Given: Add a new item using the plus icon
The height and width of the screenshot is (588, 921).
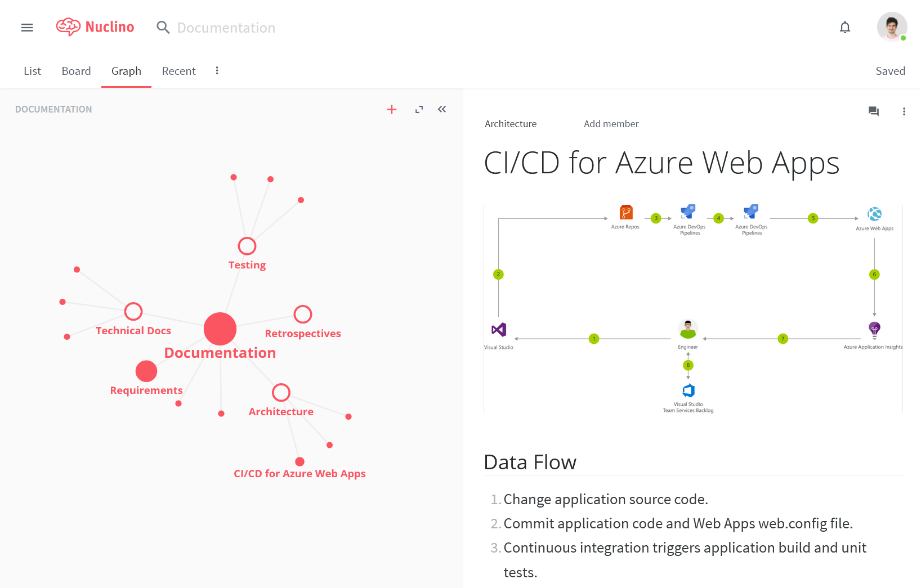Looking at the screenshot, I should click(392, 109).
